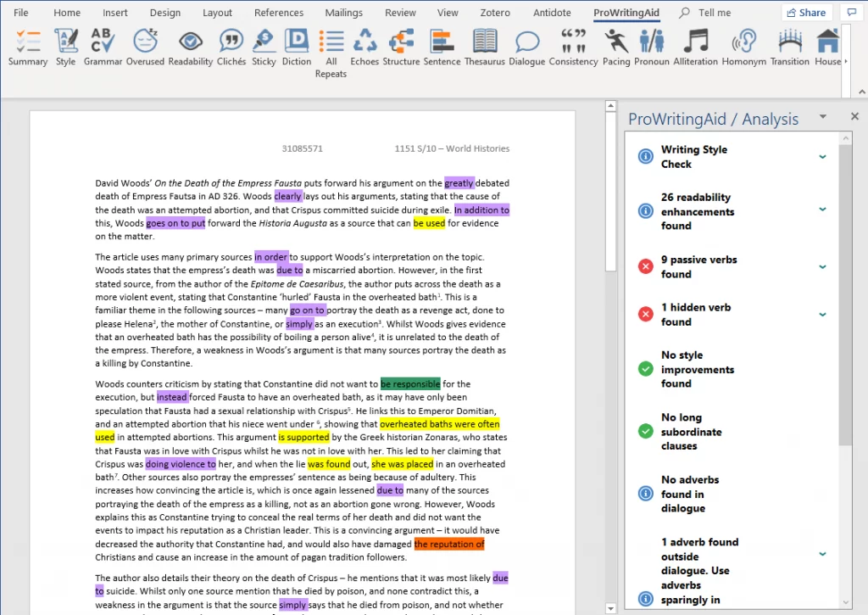The image size is (868, 615).
Task: Expand the 1 adverb found outside dialogue section
Action: tap(822, 554)
